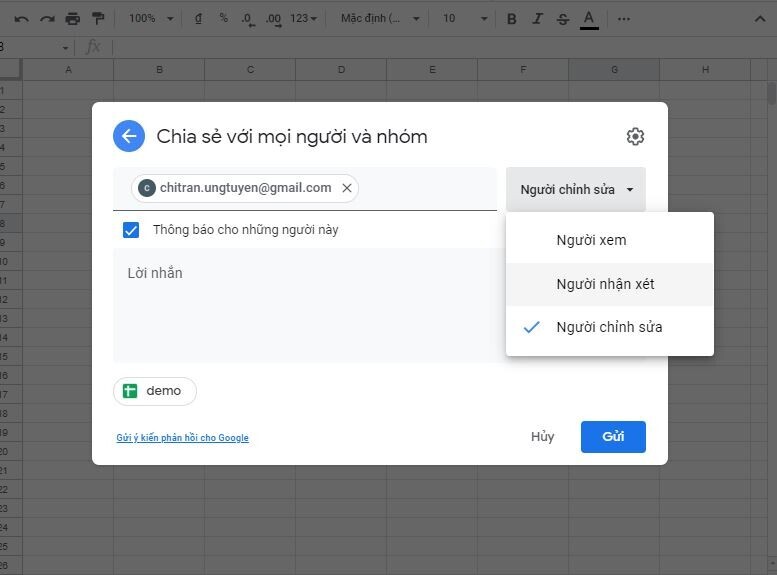The width and height of the screenshot is (777, 575).
Task: Remove chitran.ungtuyen@gmail.com chip
Action: [x=347, y=188]
